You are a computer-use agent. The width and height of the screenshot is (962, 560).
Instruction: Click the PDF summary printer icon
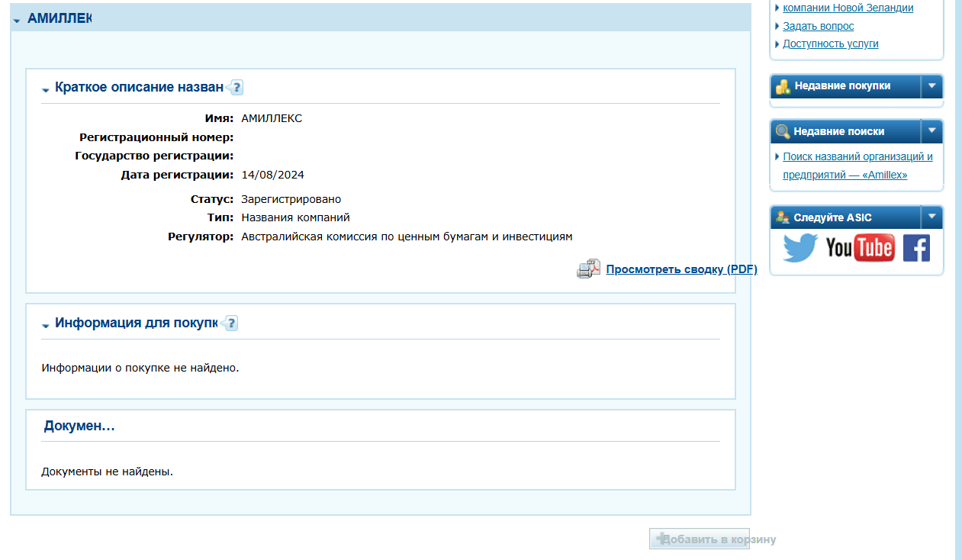588,269
